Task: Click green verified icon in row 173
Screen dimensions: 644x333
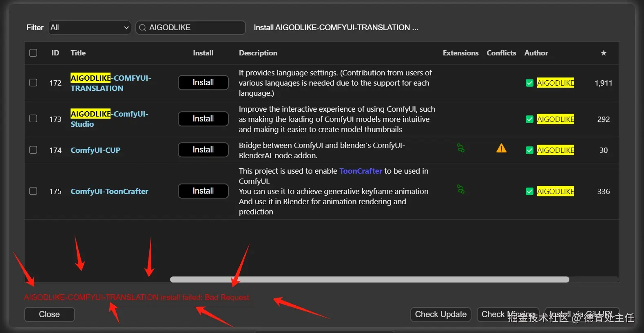Action: [529, 119]
